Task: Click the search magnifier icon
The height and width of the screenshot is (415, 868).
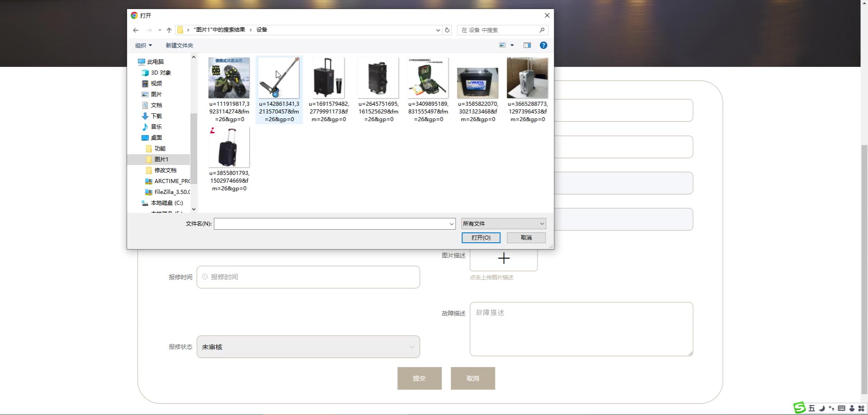Action: [542, 30]
